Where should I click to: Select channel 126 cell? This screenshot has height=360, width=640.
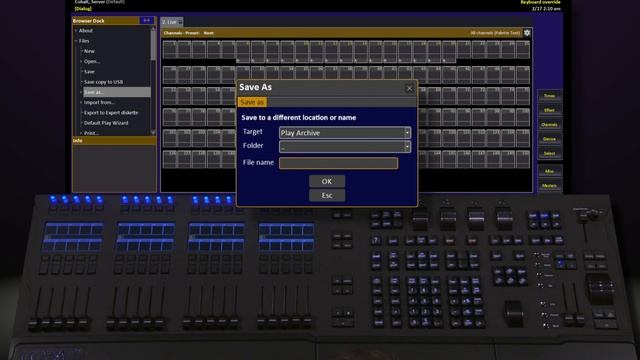point(170,159)
